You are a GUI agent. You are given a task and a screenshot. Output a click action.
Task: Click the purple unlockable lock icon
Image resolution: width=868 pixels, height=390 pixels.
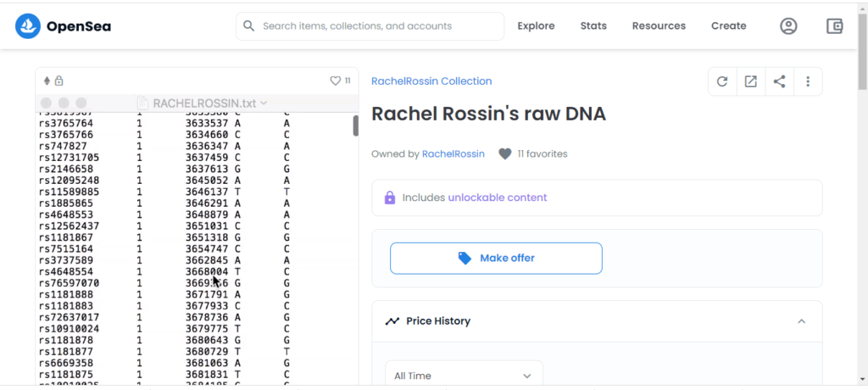390,198
